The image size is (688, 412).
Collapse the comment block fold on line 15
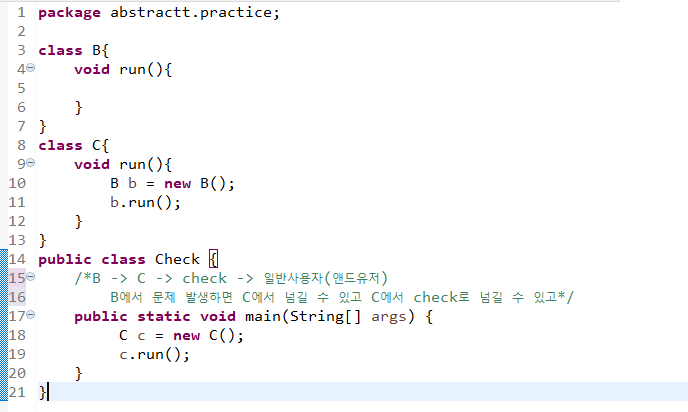click(x=30, y=276)
